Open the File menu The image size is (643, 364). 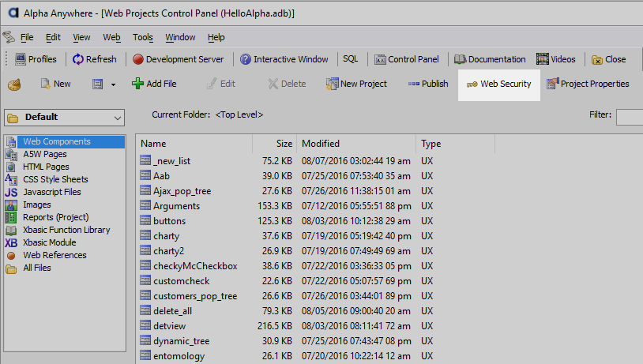tap(27, 37)
